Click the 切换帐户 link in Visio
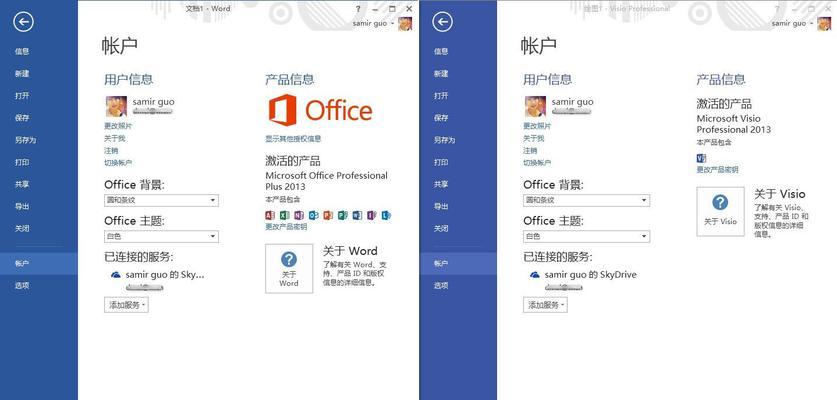This screenshot has height=400, width=837. [x=537, y=163]
